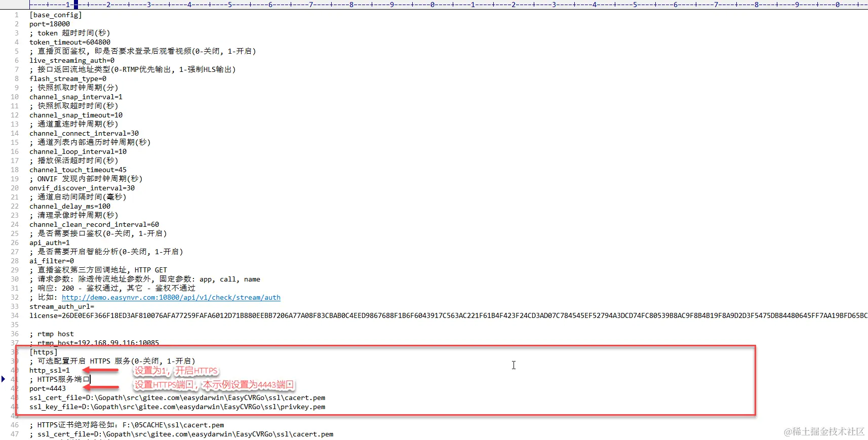Click the '; HTTPS服务端口' comment line
This screenshot has height=440, width=868.
click(x=60, y=380)
